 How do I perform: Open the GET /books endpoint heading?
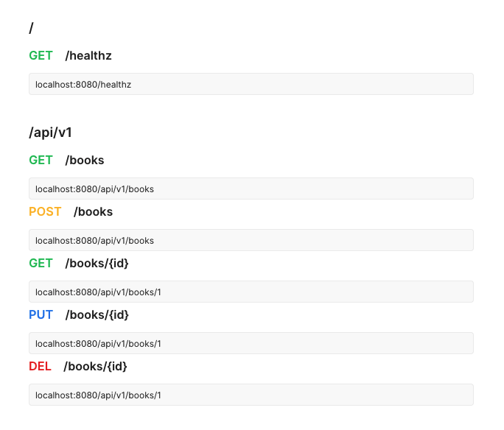pos(66,160)
